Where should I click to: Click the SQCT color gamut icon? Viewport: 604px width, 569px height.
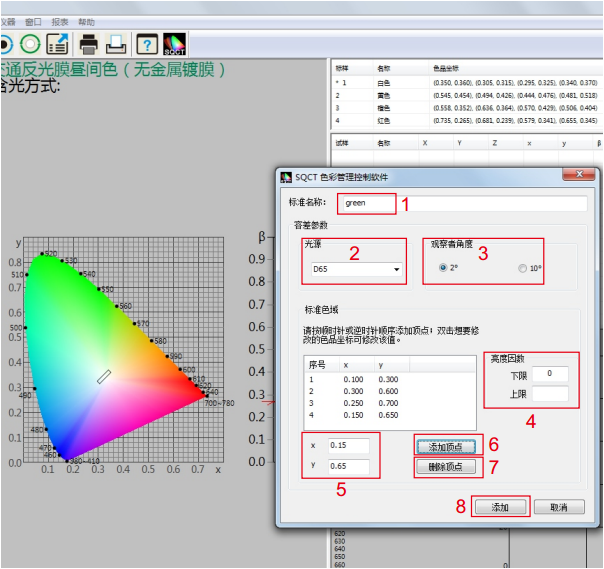click(x=174, y=44)
